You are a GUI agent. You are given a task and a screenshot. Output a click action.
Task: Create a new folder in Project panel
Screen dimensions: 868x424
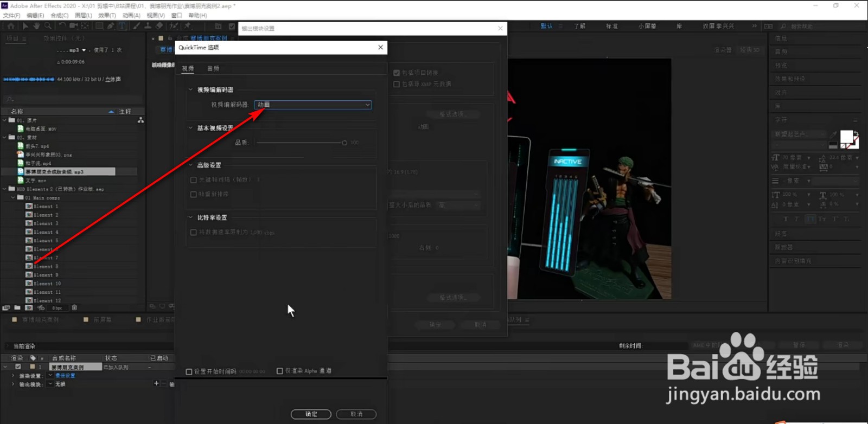17,308
